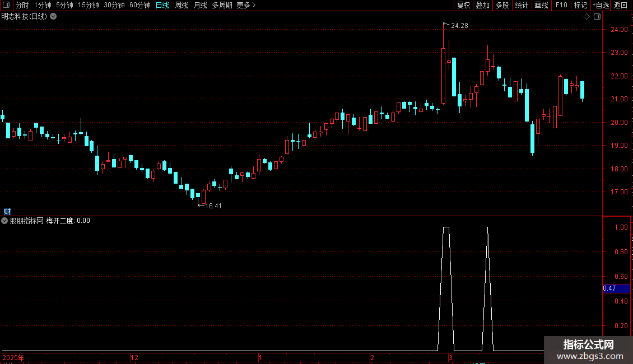Click the 标记 mark button
This screenshot has width=633, height=364.
[x=580, y=5]
